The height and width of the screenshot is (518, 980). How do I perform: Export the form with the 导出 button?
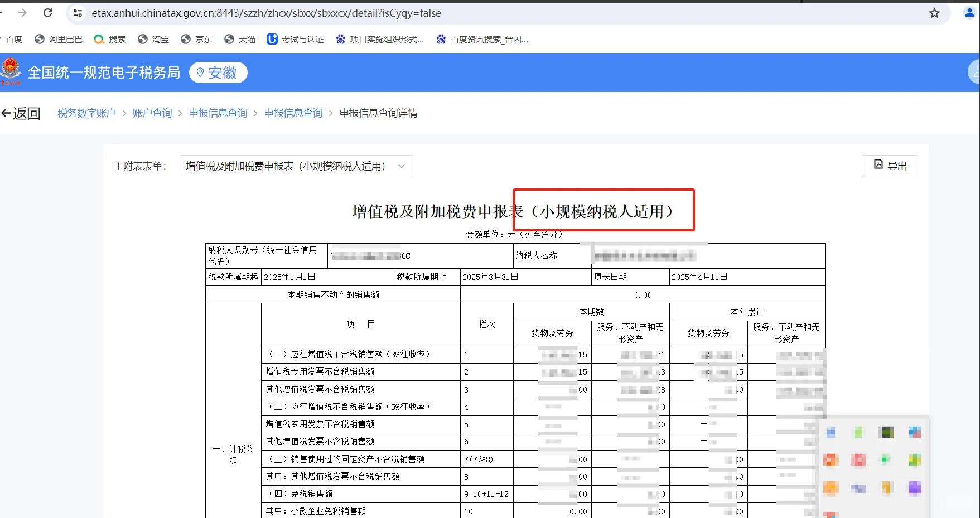tap(890, 166)
